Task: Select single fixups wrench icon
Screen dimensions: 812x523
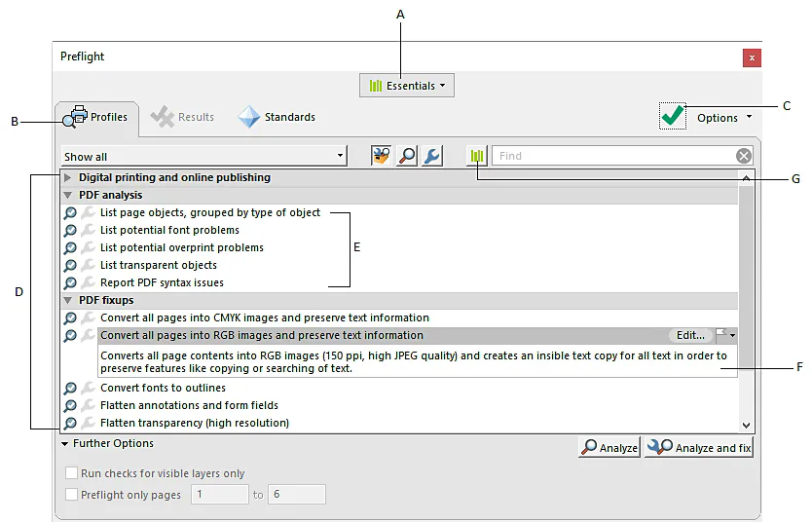Action: click(432, 156)
